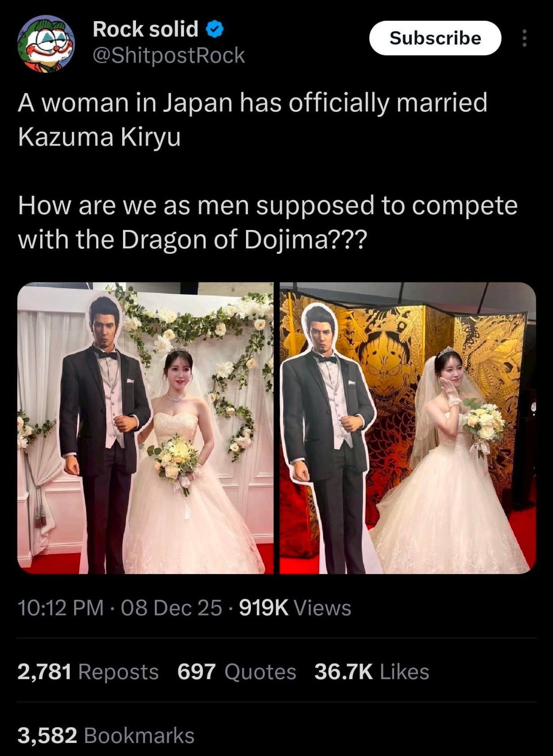View the left wedding photo
The height and width of the screenshot is (756, 553).
[x=145, y=428]
